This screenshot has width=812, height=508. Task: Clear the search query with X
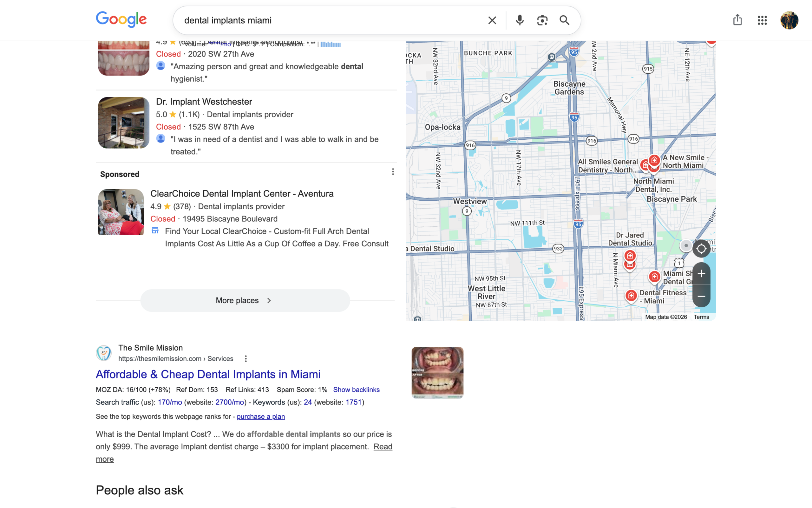pos(492,20)
